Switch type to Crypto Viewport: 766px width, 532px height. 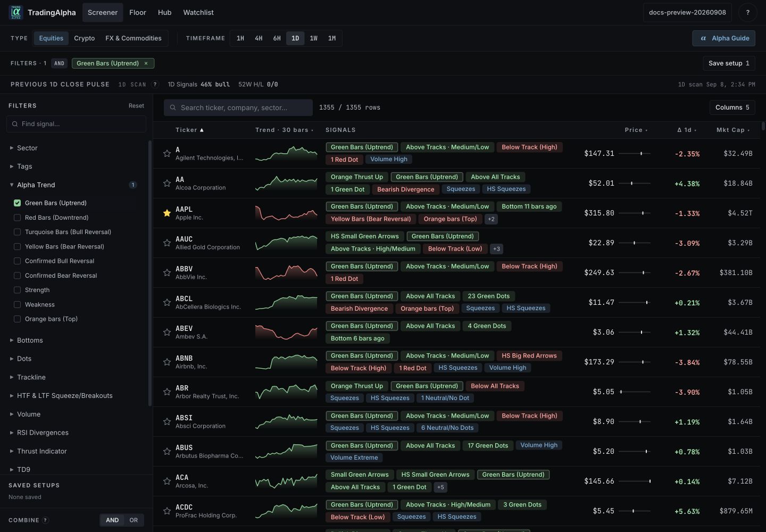click(x=85, y=38)
